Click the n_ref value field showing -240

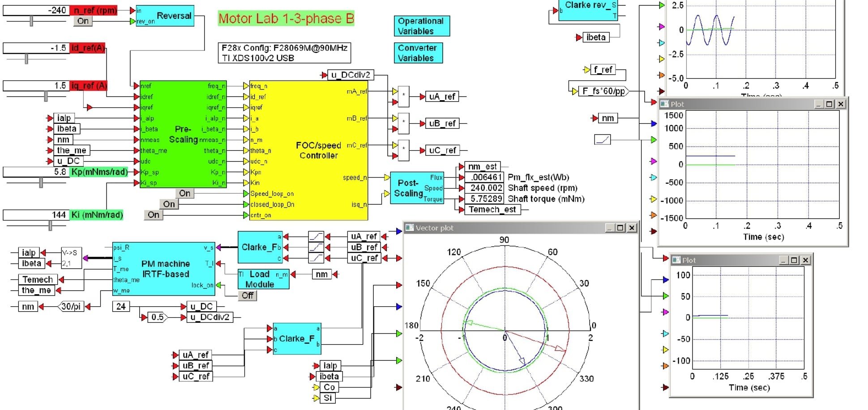tap(36, 10)
